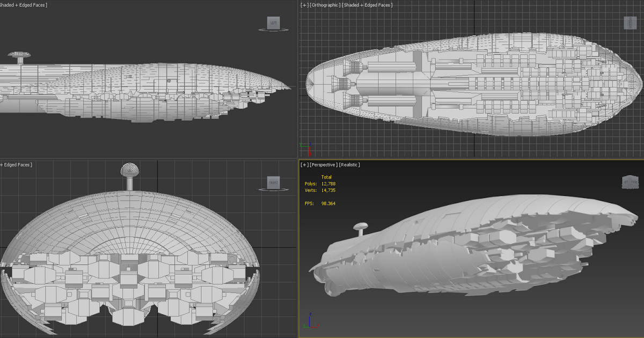Click the Total statistics header
Image resolution: width=644 pixels, height=338 pixels.
326,177
